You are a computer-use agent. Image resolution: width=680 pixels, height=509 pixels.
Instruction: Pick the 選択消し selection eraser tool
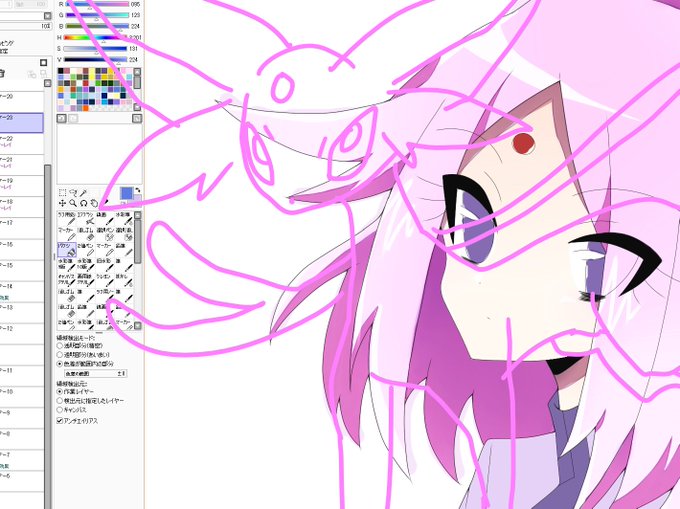pyautogui.click(x=124, y=235)
